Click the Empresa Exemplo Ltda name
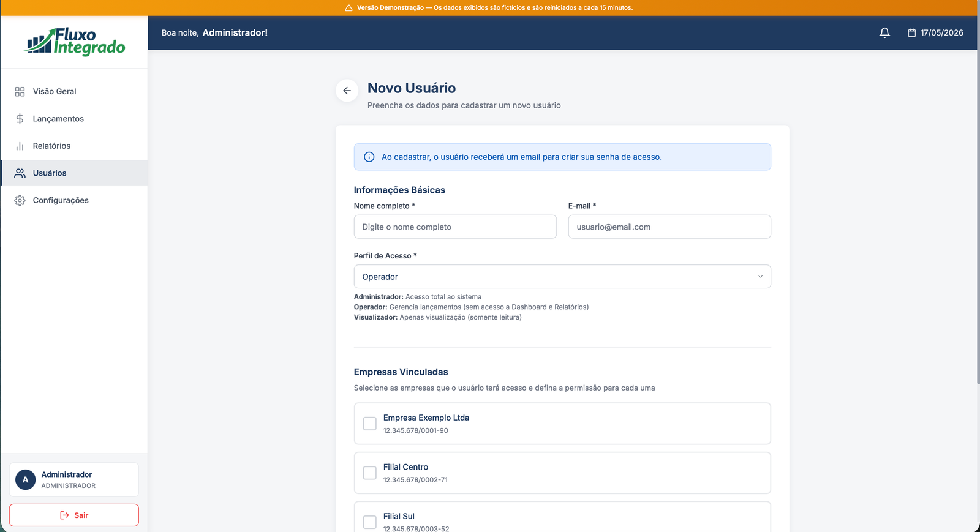980x532 pixels. [426, 418]
